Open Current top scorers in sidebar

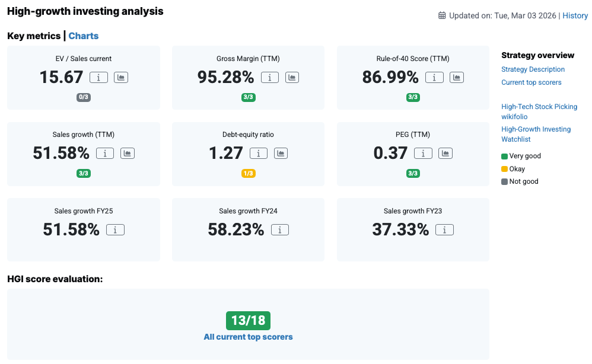(x=531, y=82)
